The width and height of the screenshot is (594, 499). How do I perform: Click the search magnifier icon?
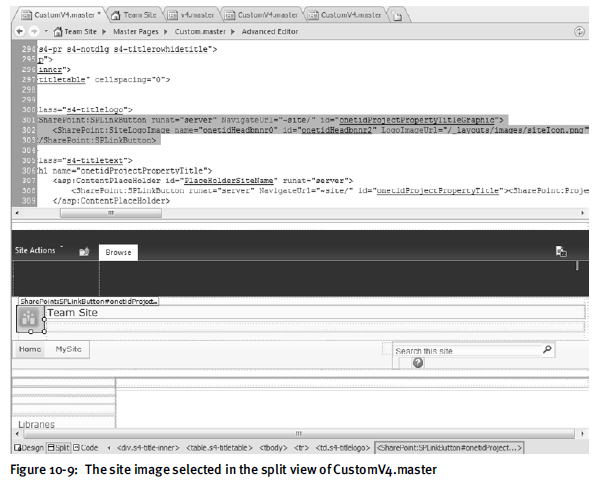click(547, 349)
